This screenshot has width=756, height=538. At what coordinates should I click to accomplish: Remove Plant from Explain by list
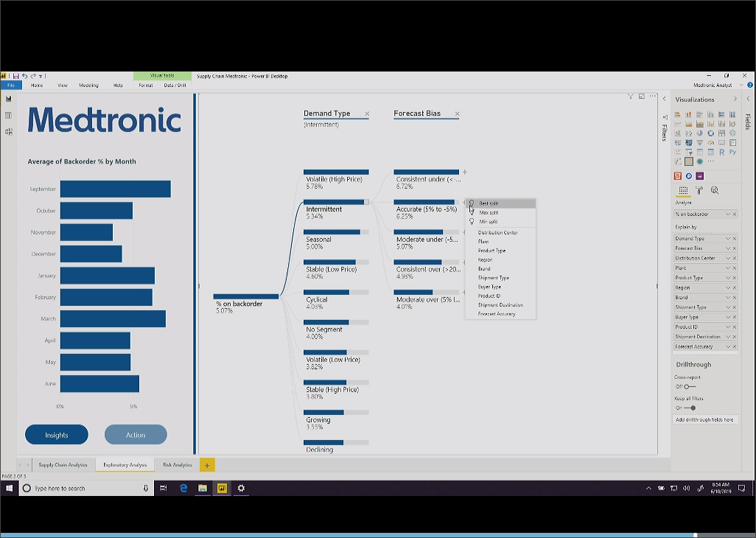[x=735, y=268]
